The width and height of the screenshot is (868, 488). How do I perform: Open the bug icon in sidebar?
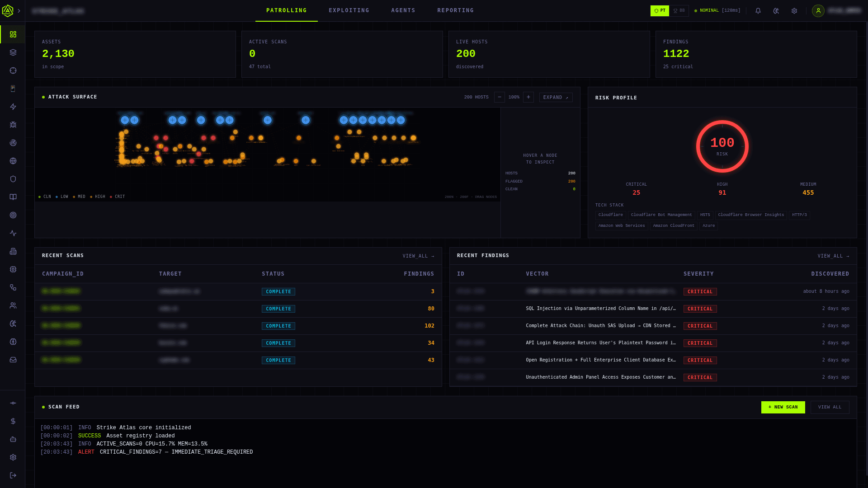[13, 125]
